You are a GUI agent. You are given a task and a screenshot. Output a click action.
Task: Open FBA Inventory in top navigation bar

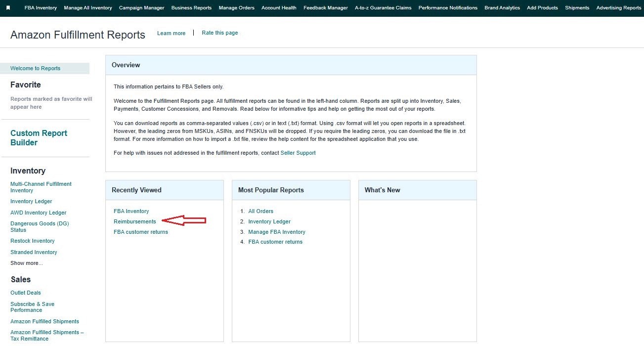click(x=41, y=8)
